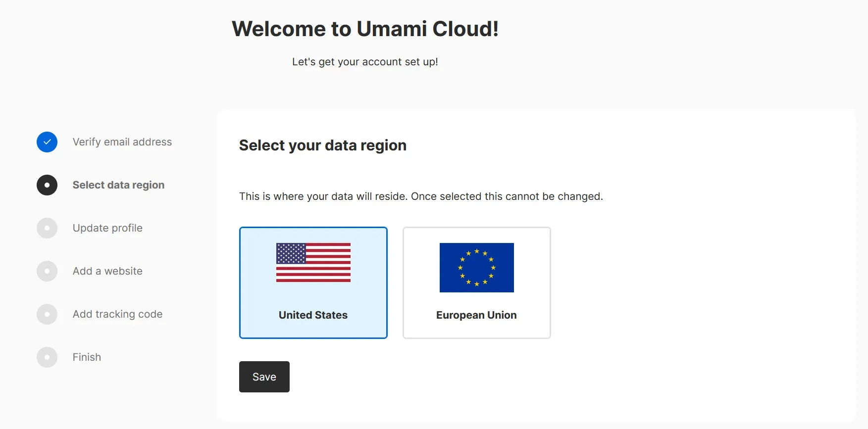Click the Add tracking code step circle

pos(47,314)
